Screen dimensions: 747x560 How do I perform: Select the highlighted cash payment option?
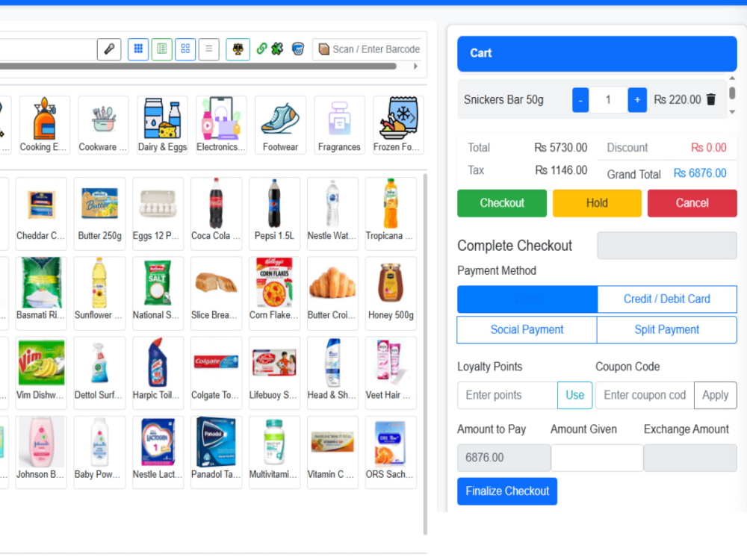click(x=527, y=299)
